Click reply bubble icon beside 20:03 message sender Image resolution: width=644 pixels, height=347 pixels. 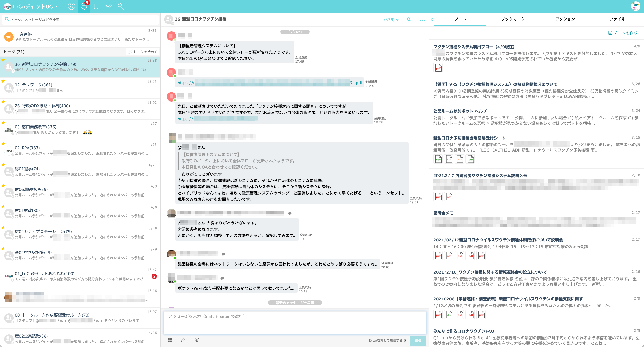(223, 254)
